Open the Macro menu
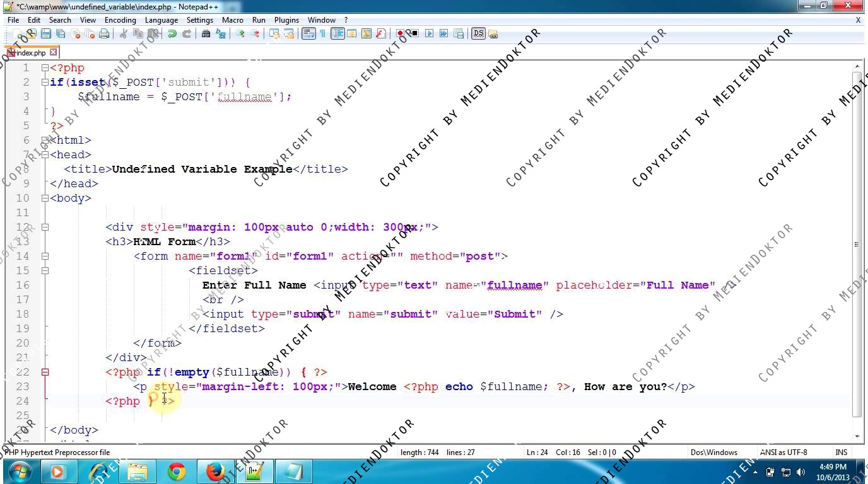868x484 pixels. pyautogui.click(x=232, y=20)
